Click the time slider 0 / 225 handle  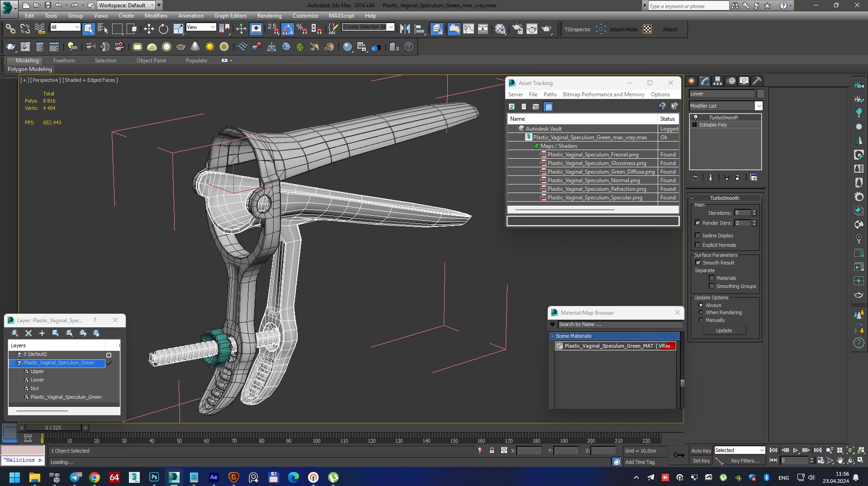(x=53, y=428)
